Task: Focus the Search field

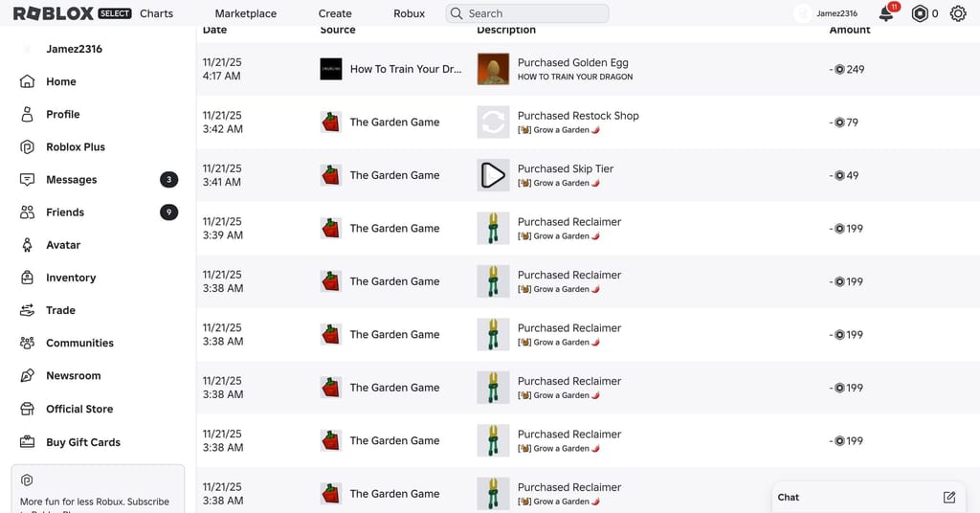Action: pyautogui.click(x=527, y=13)
